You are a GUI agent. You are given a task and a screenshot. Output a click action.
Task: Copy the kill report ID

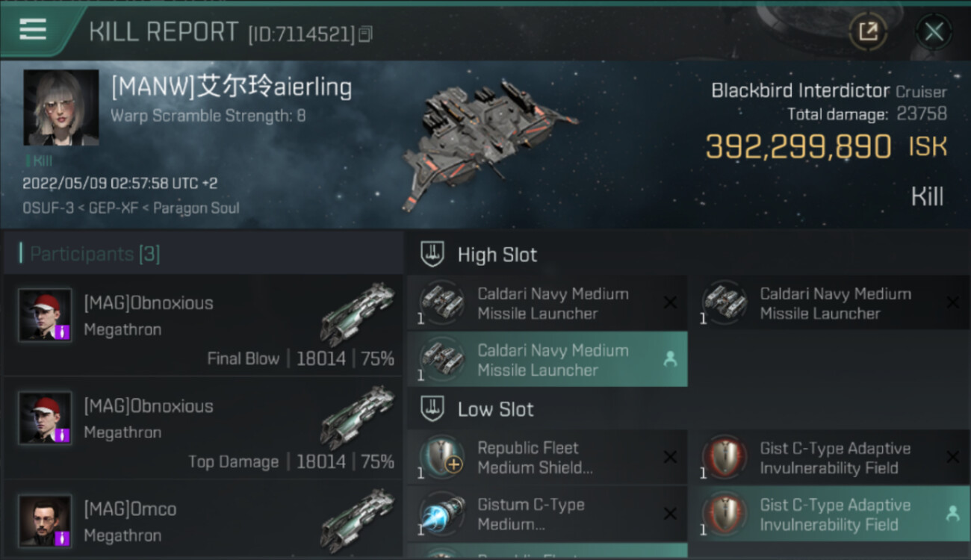tap(365, 34)
